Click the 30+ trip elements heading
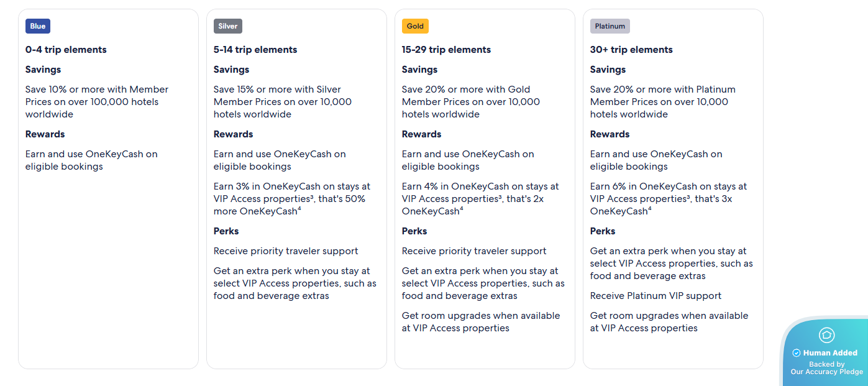The width and height of the screenshot is (868, 386). [x=631, y=50]
